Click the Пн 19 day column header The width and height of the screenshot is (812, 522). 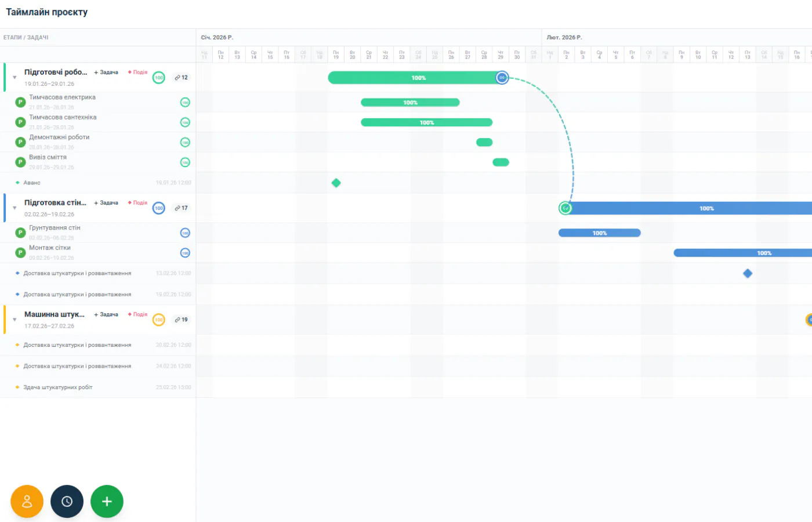coord(336,55)
